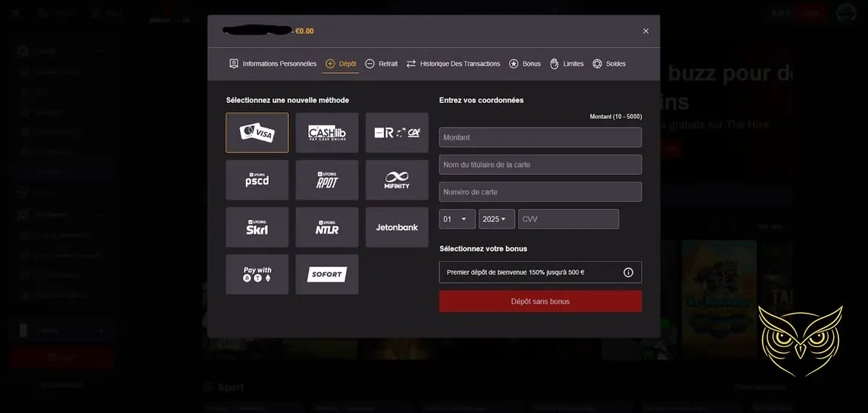This screenshot has height=413, width=868.
Task: Switch to the Retrait tab
Action: click(381, 64)
